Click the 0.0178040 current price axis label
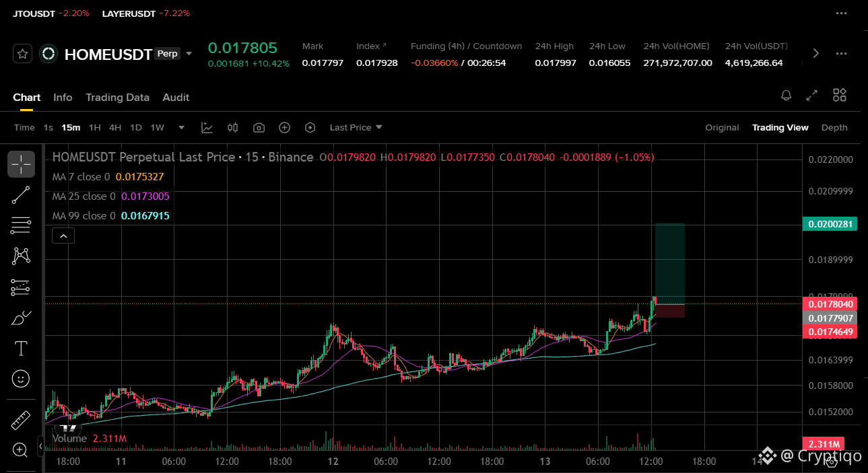Viewport: 868px width, 473px height. (830, 304)
